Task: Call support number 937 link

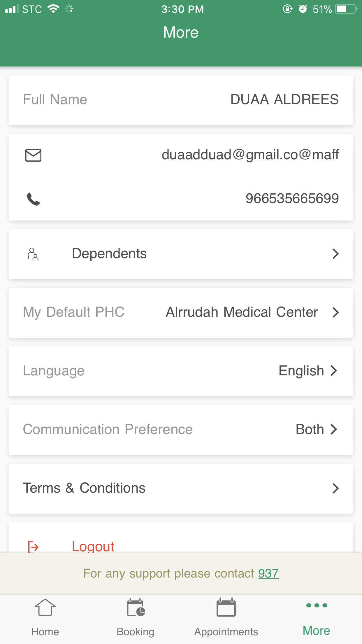Action: click(x=268, y=574)
